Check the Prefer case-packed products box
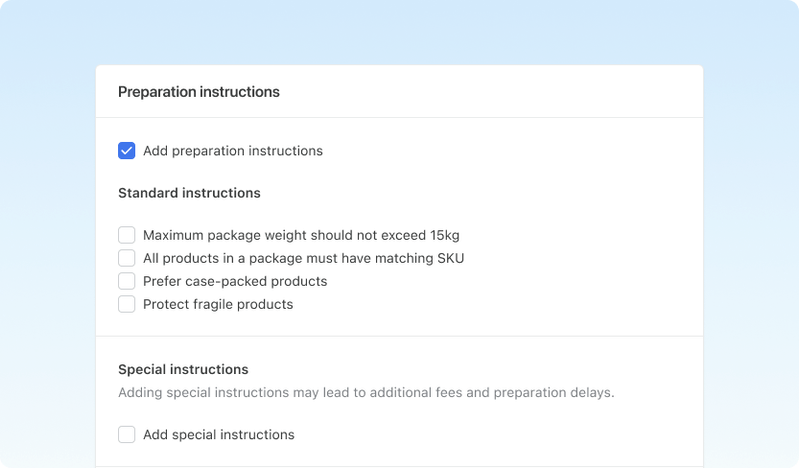The width and height of the screenshot is (799, 468). point(127,281)
